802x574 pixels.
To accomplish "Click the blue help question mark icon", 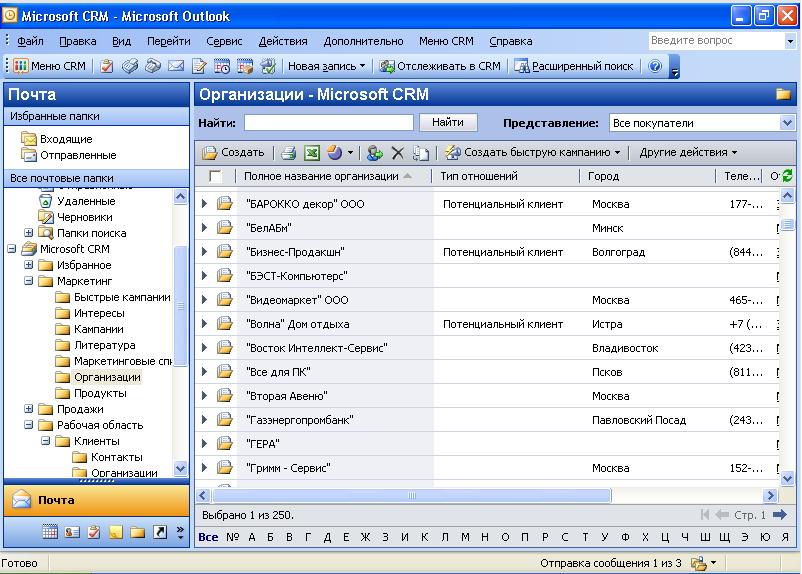I will [x=655, y=66].
